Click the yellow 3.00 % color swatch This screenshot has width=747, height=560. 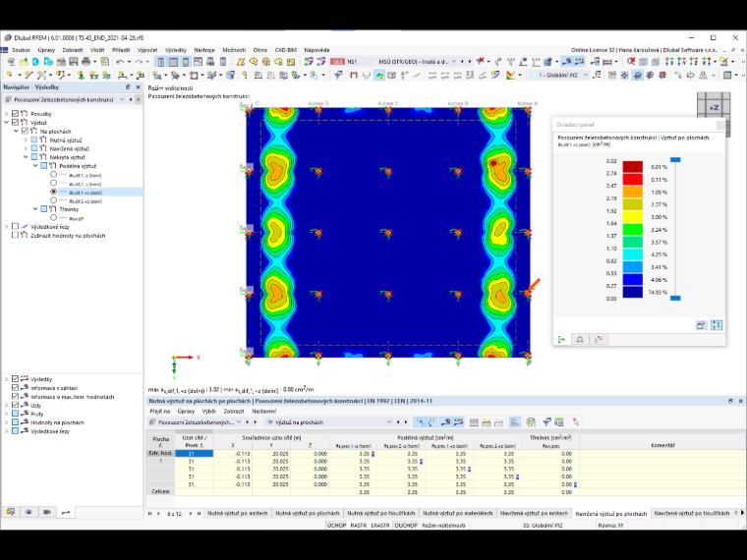tap(633, 217)
